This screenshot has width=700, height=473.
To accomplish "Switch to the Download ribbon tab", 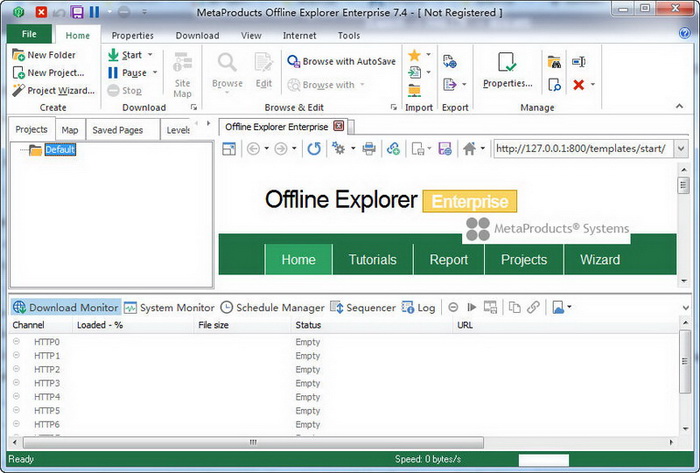I will point(197,35).
